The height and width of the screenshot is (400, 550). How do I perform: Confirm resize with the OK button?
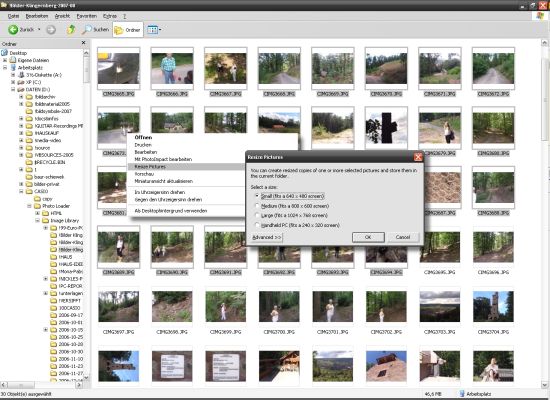[x=368, y=237]
